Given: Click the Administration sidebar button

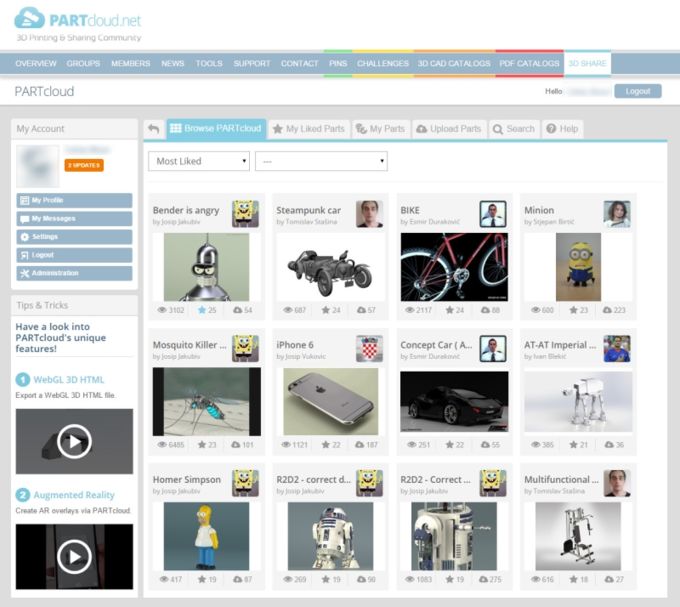Looking at the screenshot, I should coord(74,273).
